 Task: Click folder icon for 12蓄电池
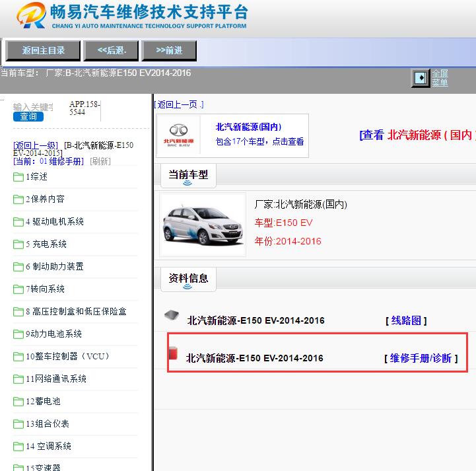point(18,402)
